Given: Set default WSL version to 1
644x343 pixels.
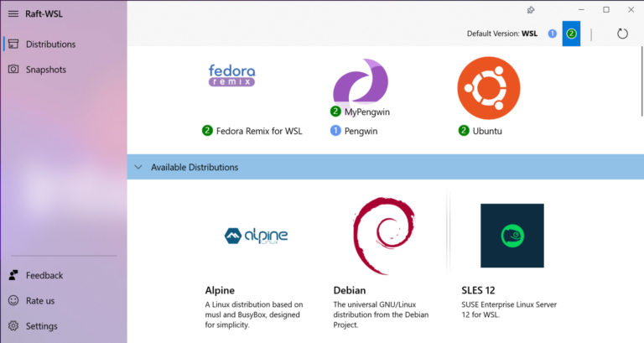Looking at the screenshot, I should pos(552,34).
